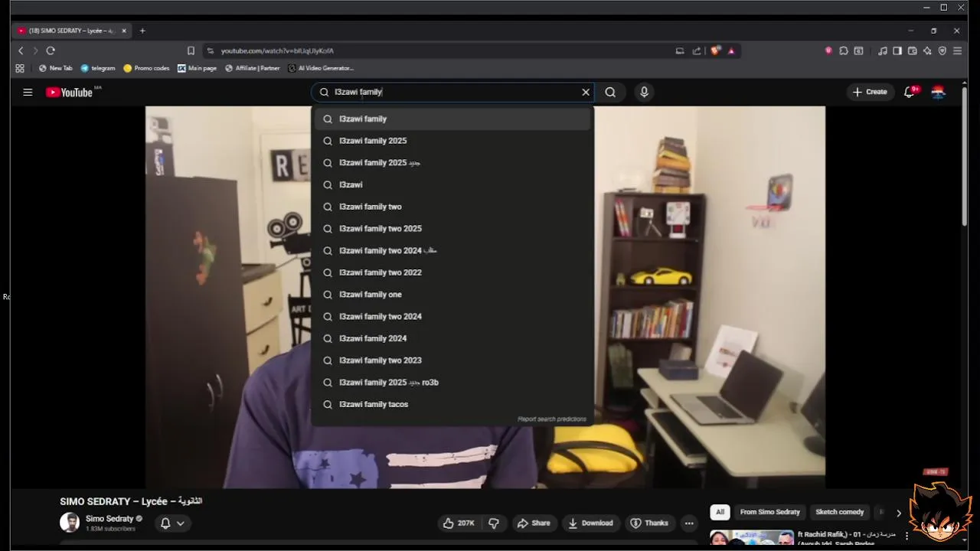Open the apps grid in the bookmarks bar
The height and width of the screenshot is (551, 980).
tap(20, 68)
